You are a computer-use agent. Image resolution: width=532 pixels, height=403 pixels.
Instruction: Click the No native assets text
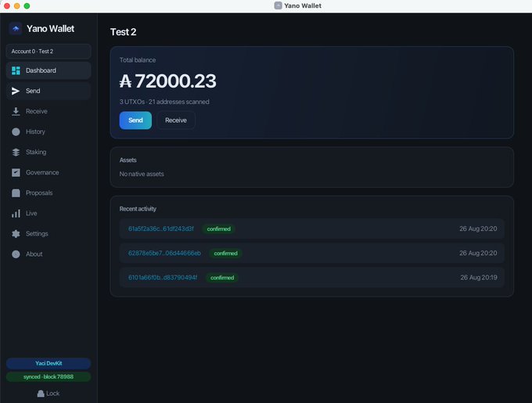point(142,174)
